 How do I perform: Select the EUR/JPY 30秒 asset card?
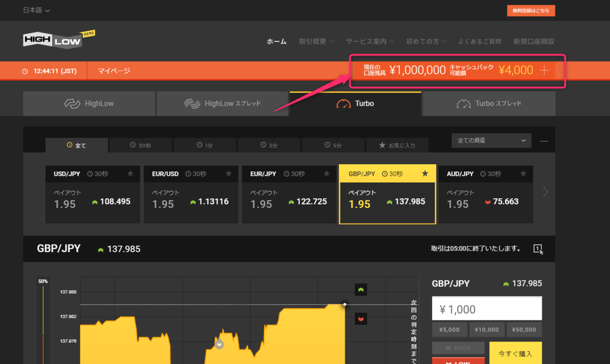click(289, 195)
